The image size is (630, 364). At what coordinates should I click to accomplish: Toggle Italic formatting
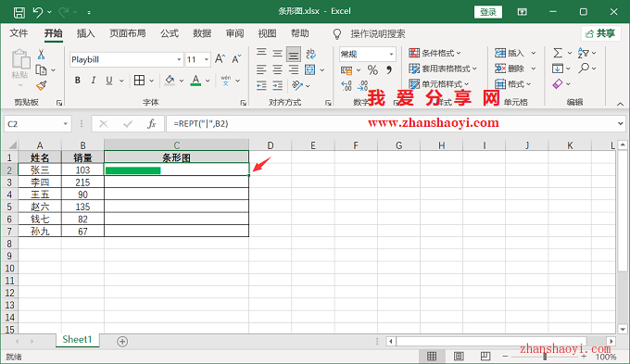94,81
